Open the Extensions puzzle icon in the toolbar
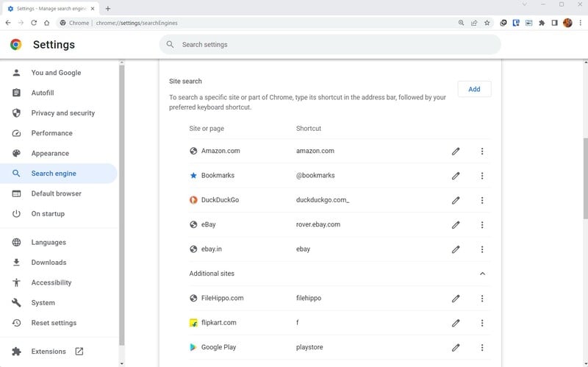 point(542,23)
